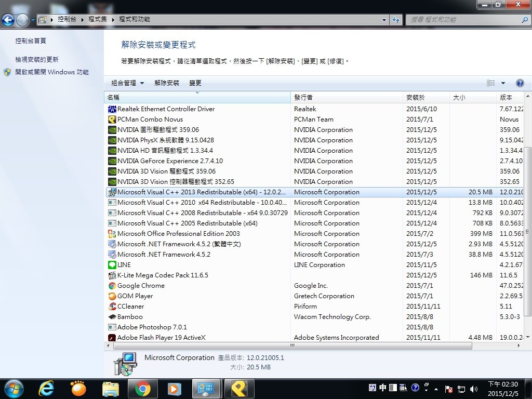The height and width of the screenshot is (399, 532).
Task: Click 程式集 in the address breadcrumb
Action: [x=98, y=19]
